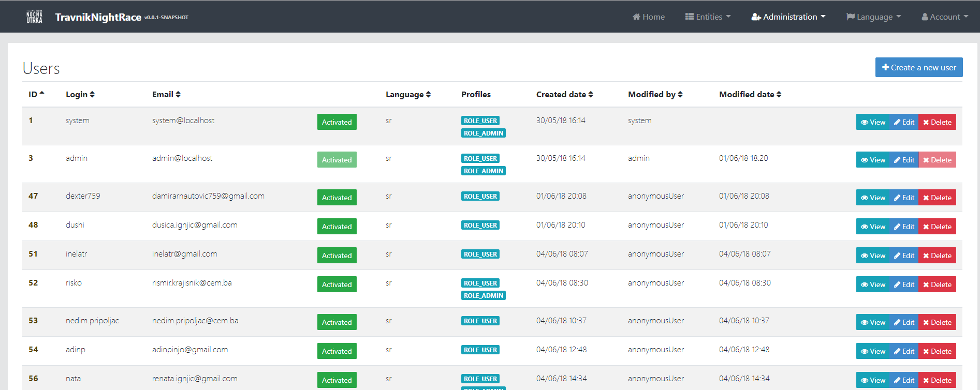
Task: Edit user inelatr
Action: [x=904, y=256]
